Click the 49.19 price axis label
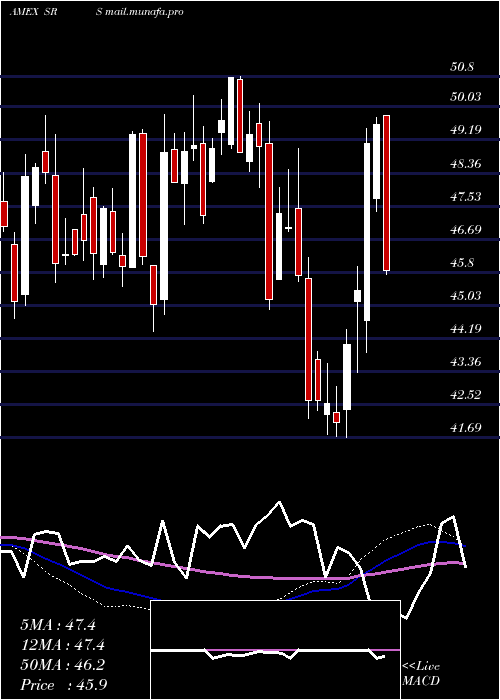 466,129
